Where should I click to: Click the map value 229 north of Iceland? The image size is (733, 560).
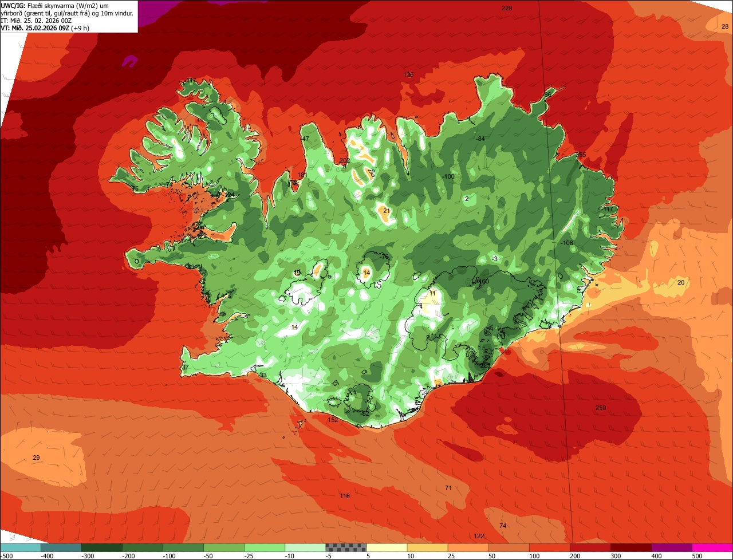507,8
